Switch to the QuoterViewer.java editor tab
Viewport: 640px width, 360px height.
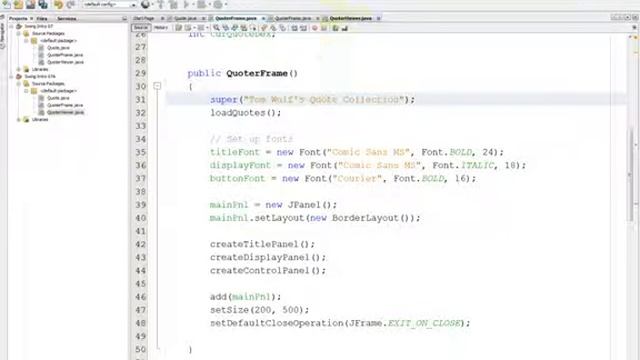pos(351,18)
